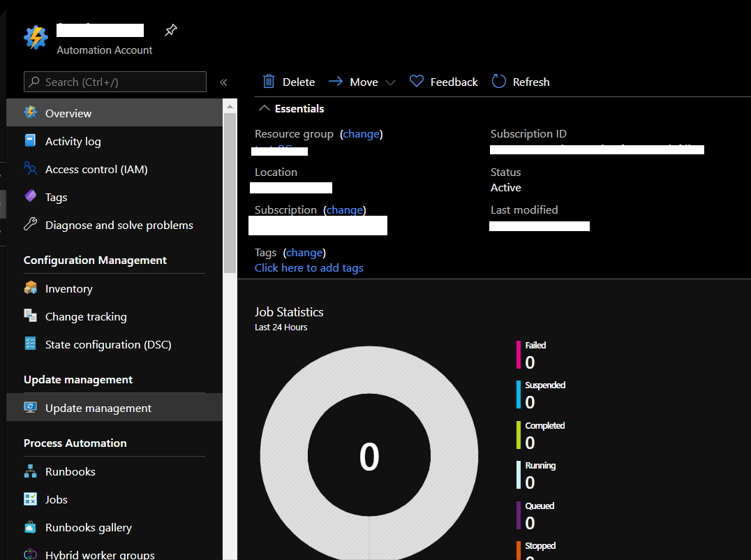
Task: Click the 'Stopped' legend label
Action: click(x=540, y=545)
